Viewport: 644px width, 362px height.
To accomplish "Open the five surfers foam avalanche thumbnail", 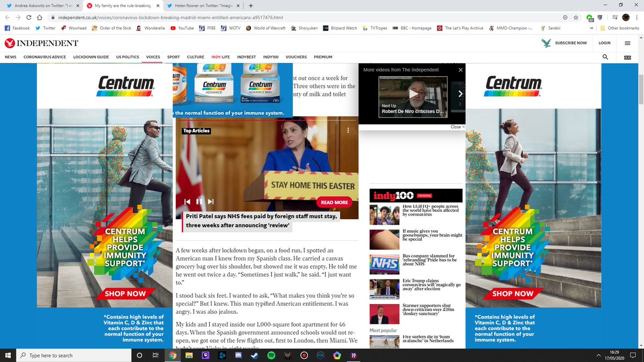I will (x=384, y=341).
